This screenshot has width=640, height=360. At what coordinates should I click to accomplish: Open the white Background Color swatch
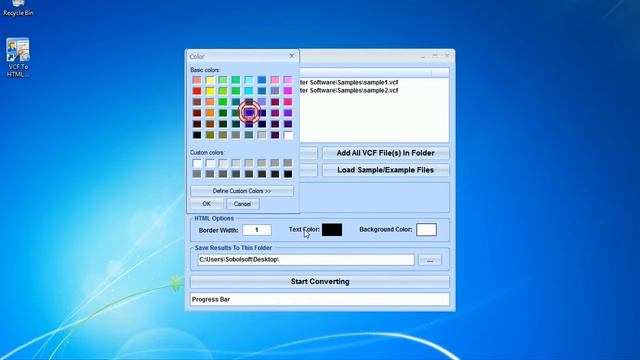(426, 230)
